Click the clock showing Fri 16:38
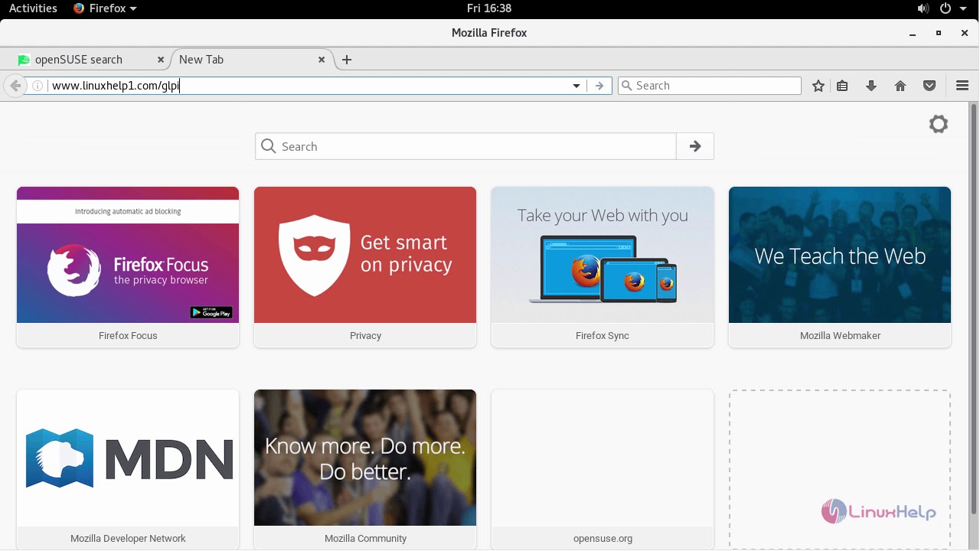The height and width of the screenshot is (551, 980). pos(489,8)
